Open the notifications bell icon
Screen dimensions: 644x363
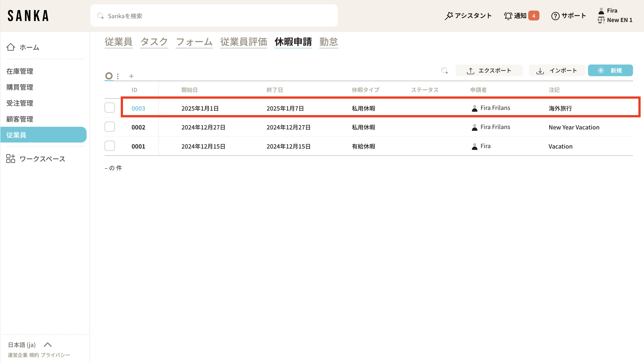[x=508, y=16]
